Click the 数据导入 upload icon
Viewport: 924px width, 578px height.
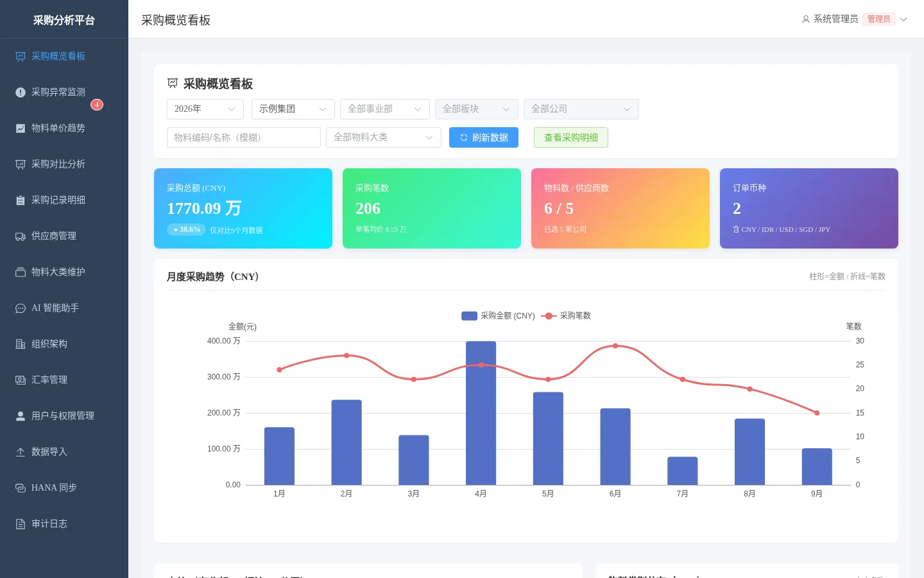21,452
